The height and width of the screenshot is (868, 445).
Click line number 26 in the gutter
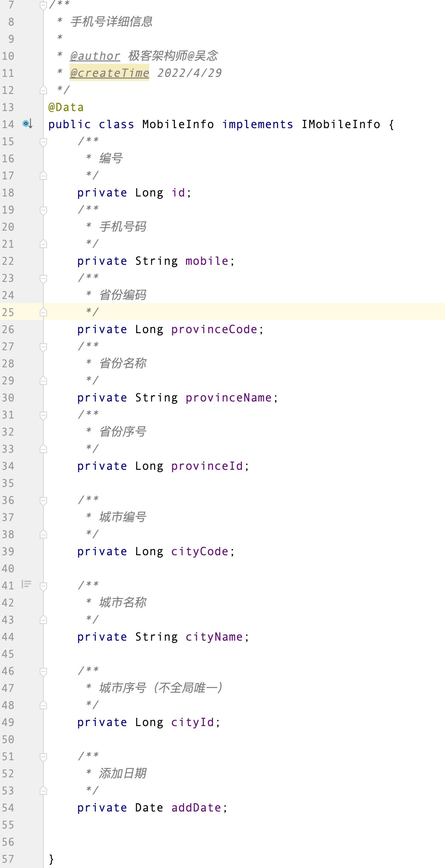[8, 330]
